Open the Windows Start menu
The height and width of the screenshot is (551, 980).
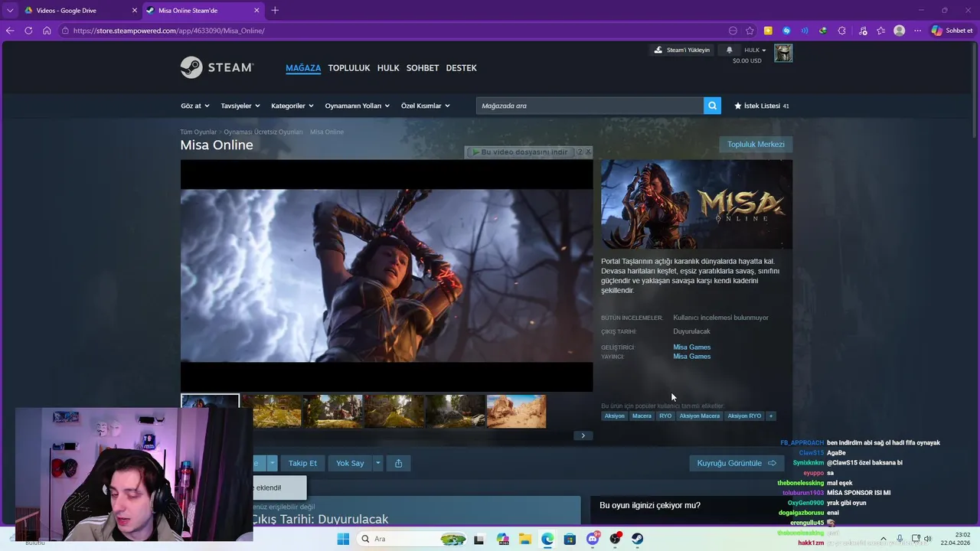(x=343, y=539)
